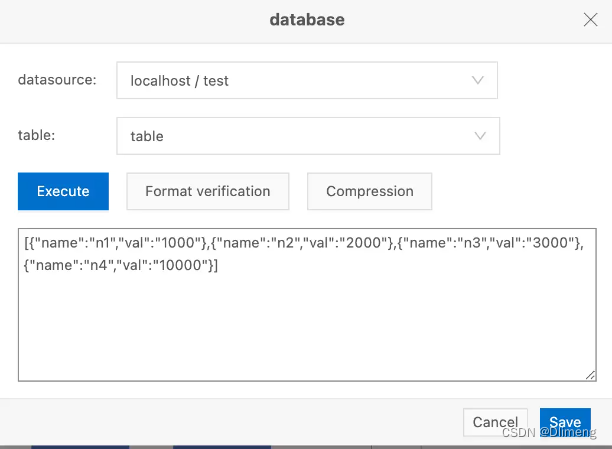Click the Compression button
612x449 pixels.
(369, 191)
